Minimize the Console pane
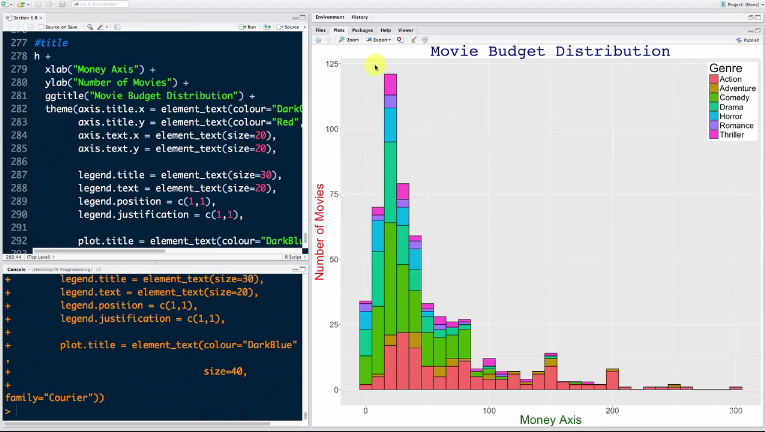The width and height of the screenshot is (765, 432). [x=295, y=269]
